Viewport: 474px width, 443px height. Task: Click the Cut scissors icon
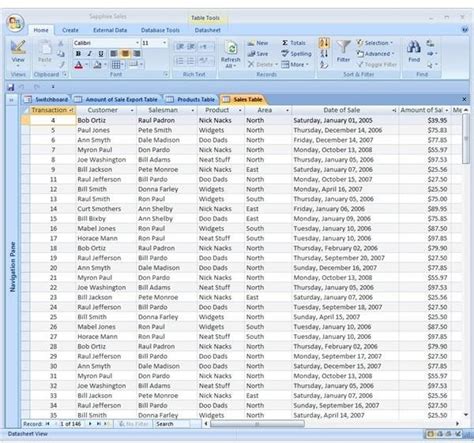(61, 43)
